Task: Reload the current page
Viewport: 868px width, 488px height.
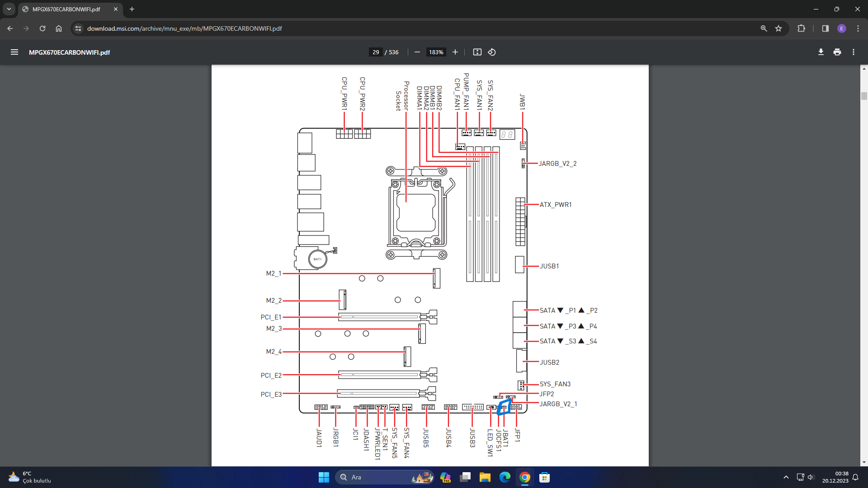Action: click(x=42, y=28)
